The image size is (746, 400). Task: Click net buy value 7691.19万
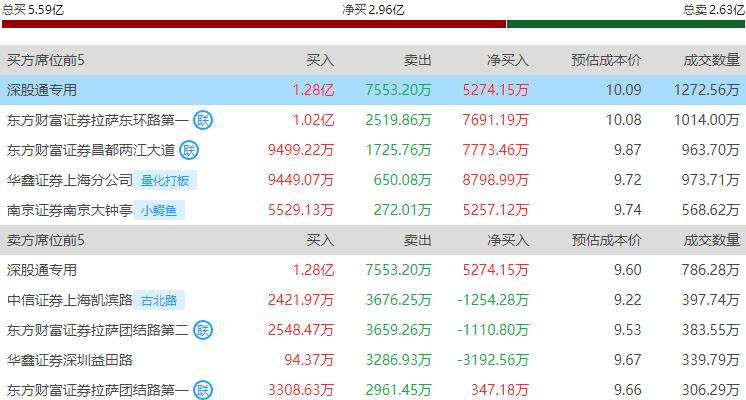pyautogui.click(x=495, y=120)
